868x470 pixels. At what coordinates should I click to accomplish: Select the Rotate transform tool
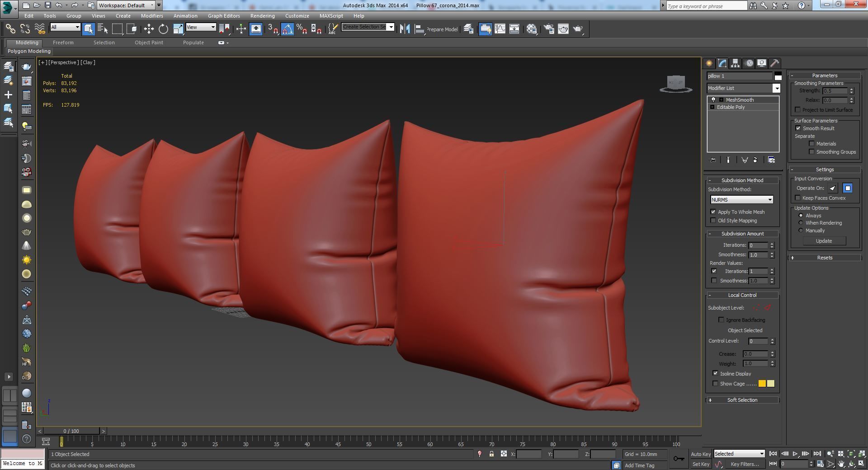click(163, 29)
